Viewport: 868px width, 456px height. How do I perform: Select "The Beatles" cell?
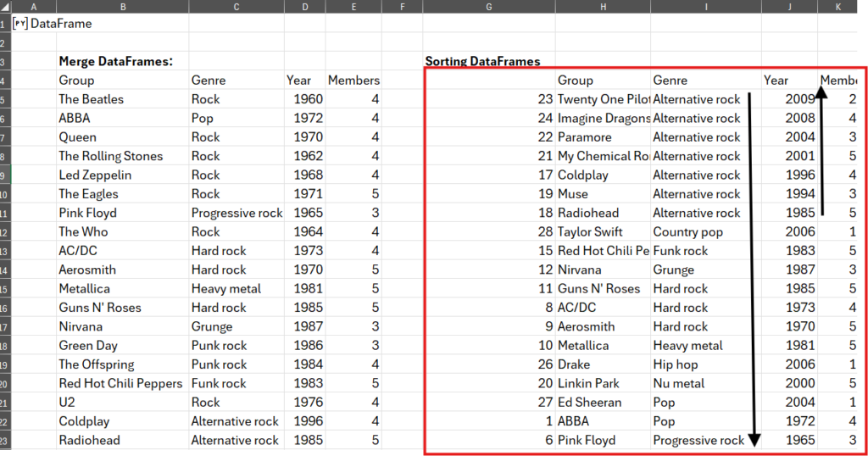click(122, 99)
